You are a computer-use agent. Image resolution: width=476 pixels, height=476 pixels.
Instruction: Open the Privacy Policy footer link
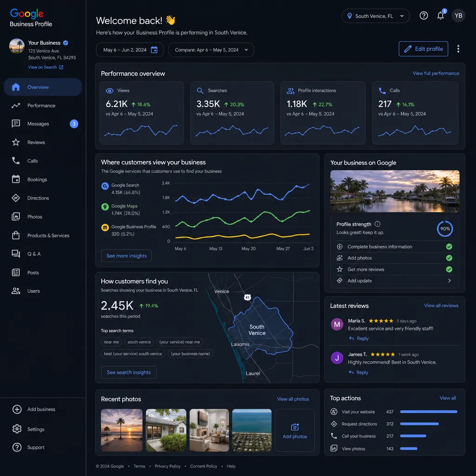point(167,466)
